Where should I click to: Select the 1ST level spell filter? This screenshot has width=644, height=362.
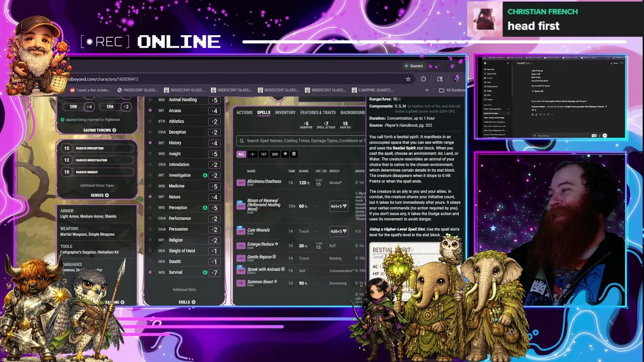(x=264, y=154)
